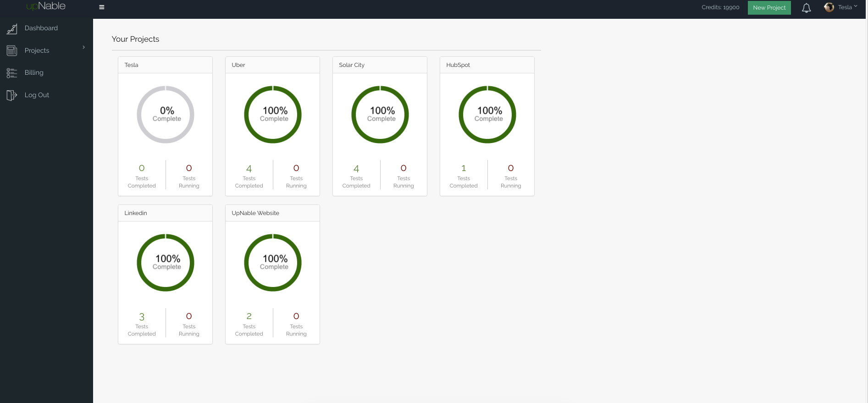868x403 pixels.
Task: Click the user avatar picture
Action: pyautogui.click(x=829, y=7)
